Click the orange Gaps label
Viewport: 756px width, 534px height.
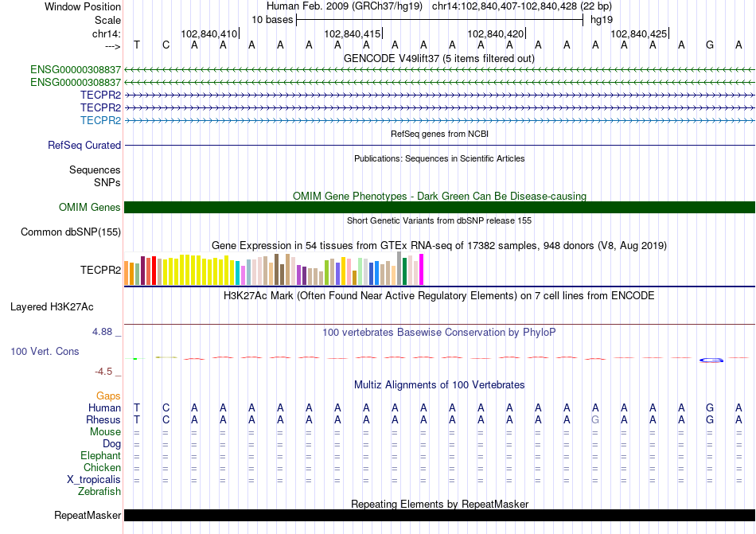(108, 396)
